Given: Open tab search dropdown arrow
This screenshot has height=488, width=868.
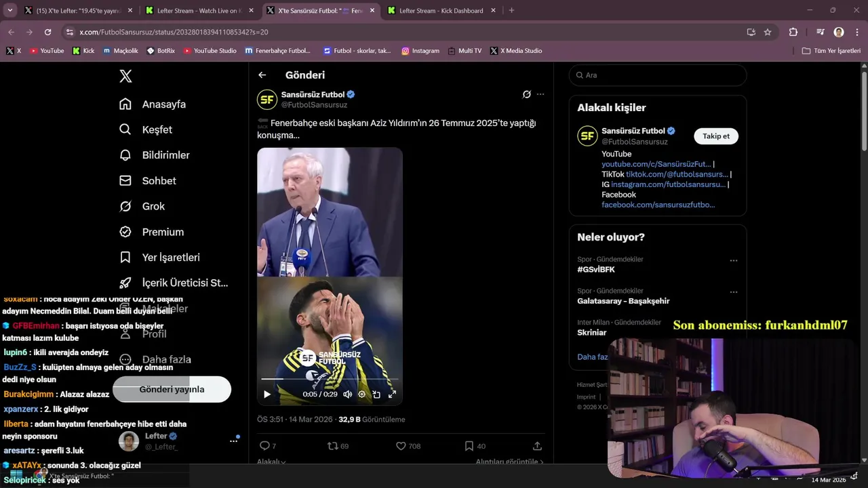Looking at the screenshot, I should pyautogui.click(x=9, y=11).
